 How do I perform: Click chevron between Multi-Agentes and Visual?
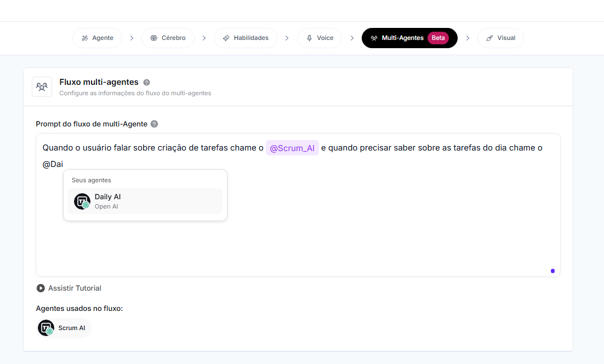468,38
